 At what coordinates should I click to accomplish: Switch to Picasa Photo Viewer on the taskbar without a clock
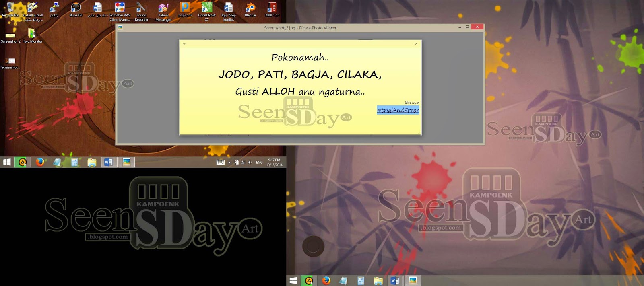(x=413, y=280)
